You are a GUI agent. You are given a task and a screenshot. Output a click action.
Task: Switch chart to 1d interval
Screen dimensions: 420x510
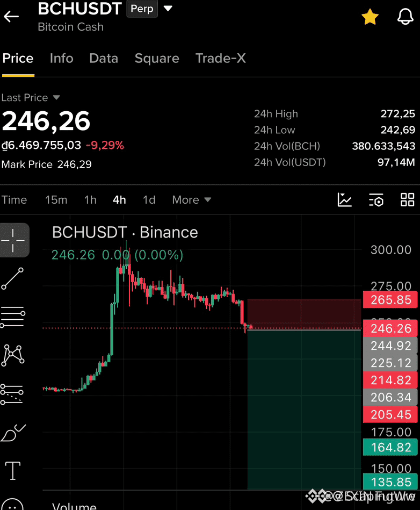click(149, 200)
